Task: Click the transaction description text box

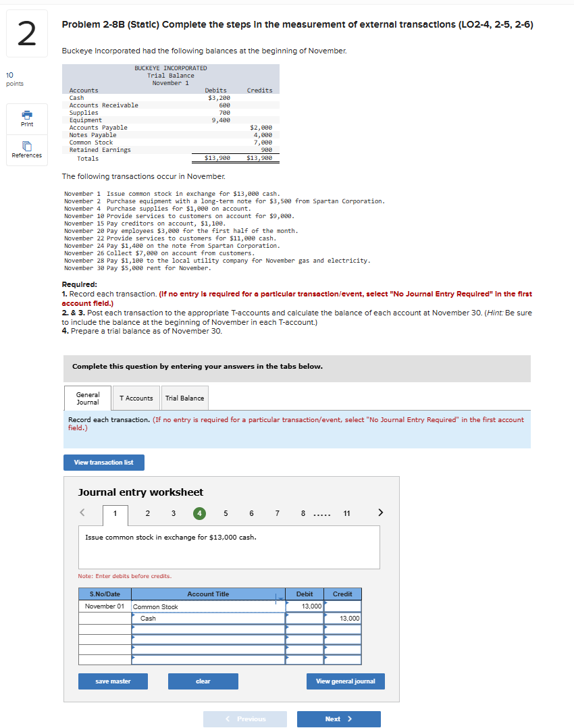Action: click(230, 548)
